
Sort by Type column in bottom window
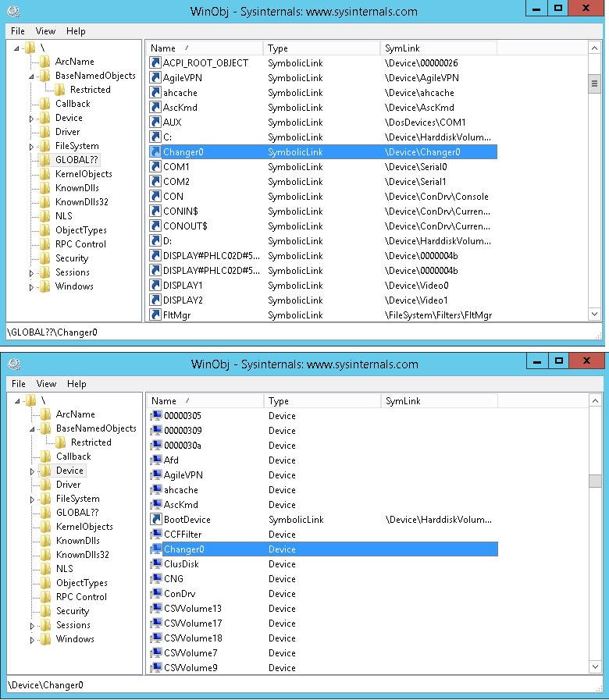(322, 400)
